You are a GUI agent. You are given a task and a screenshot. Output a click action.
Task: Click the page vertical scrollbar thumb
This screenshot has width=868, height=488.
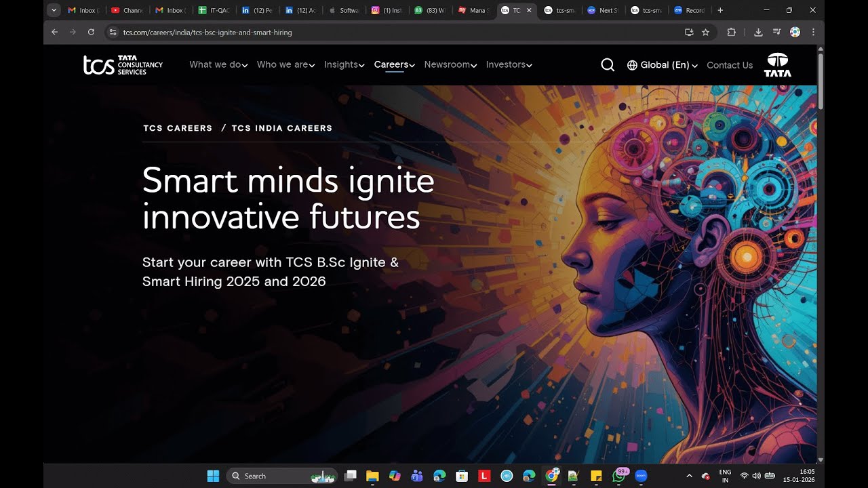click(821, 80)
